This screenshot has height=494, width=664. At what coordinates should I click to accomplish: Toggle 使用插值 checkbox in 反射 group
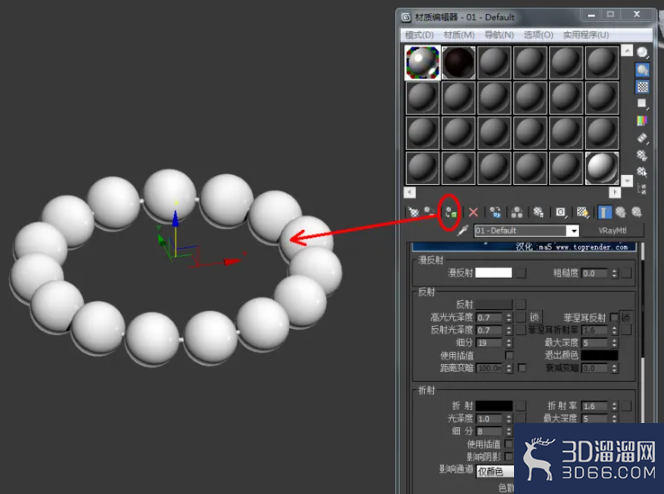tap(509, 355)
